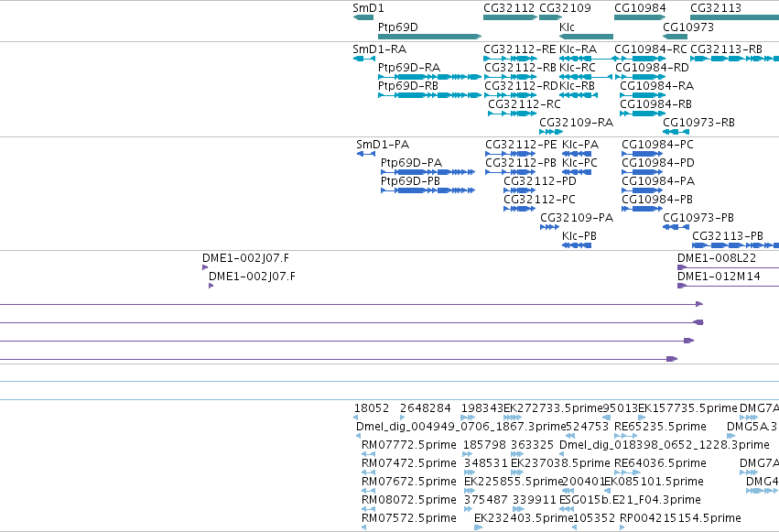Choose protein CG32112-PC

(x=520, y=209)
